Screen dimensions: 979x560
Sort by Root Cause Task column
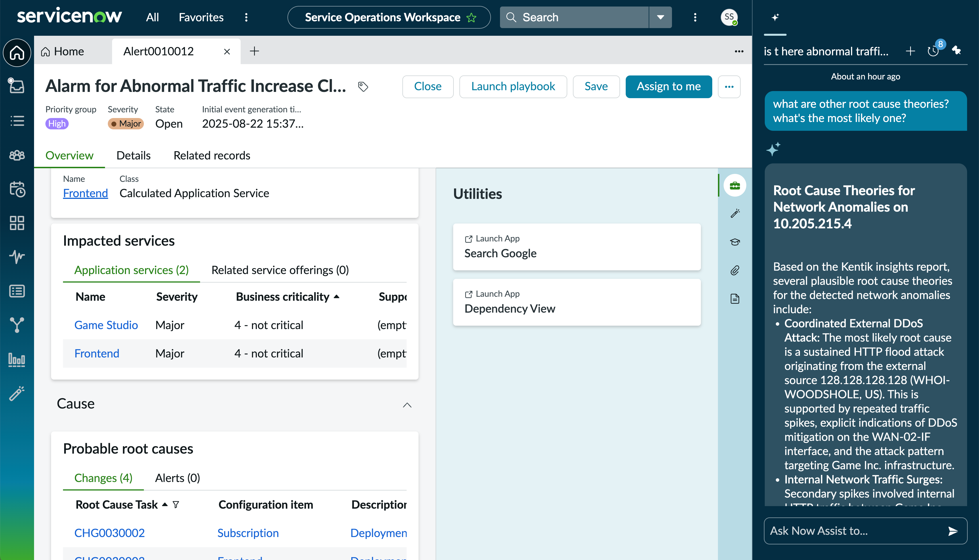121,505
